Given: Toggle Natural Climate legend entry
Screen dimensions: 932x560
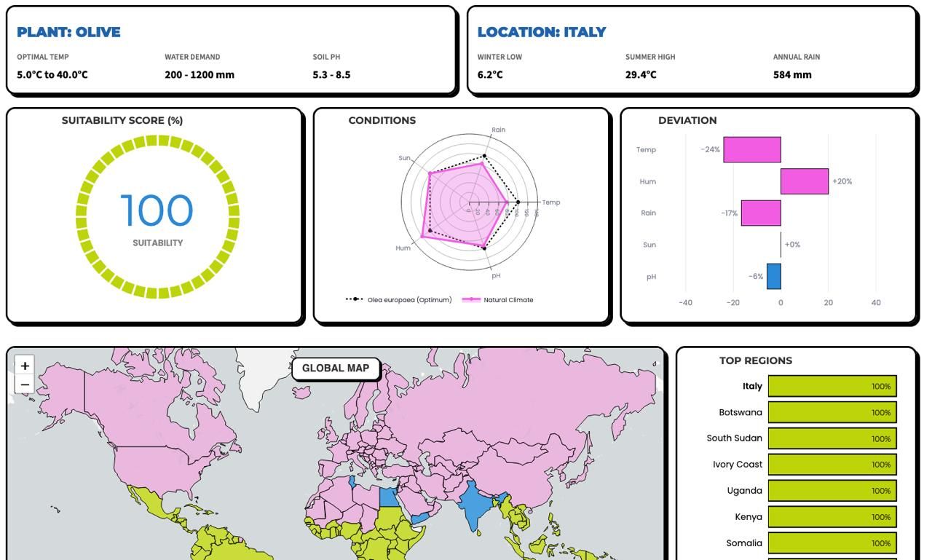Looking at the screenshot, I should coord(498,299).
